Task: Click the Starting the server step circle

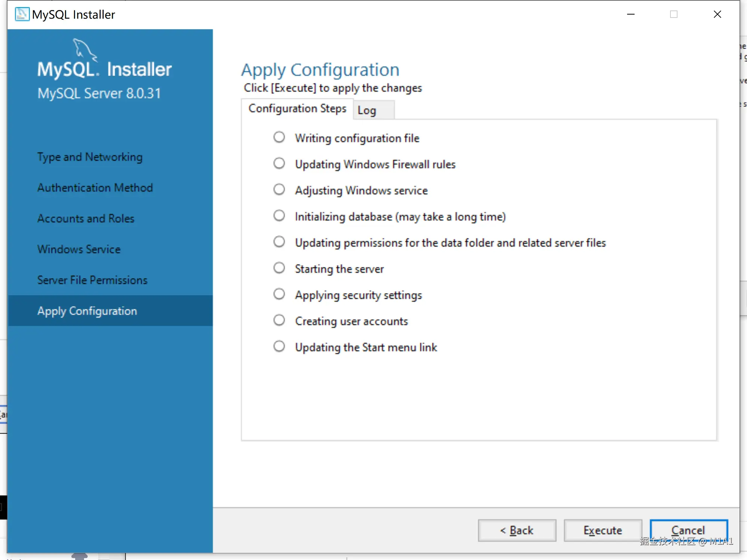Action: coord(279,268)
